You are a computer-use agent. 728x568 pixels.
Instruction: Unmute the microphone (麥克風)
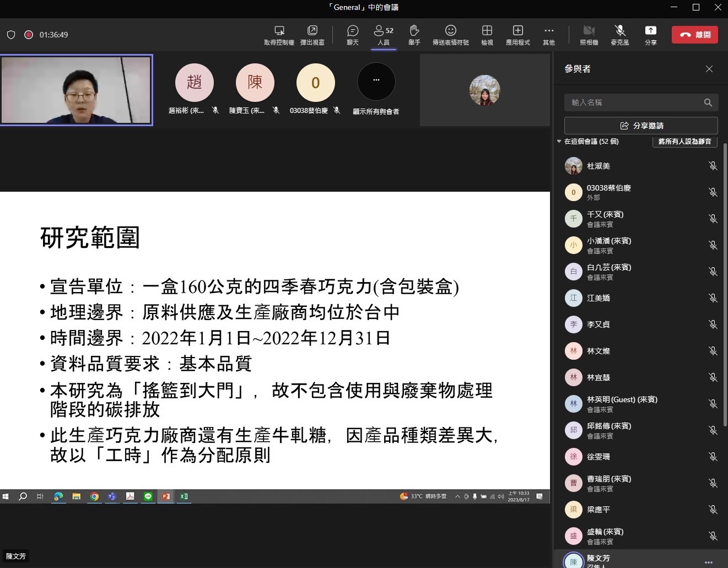click(x=619, y=35)
